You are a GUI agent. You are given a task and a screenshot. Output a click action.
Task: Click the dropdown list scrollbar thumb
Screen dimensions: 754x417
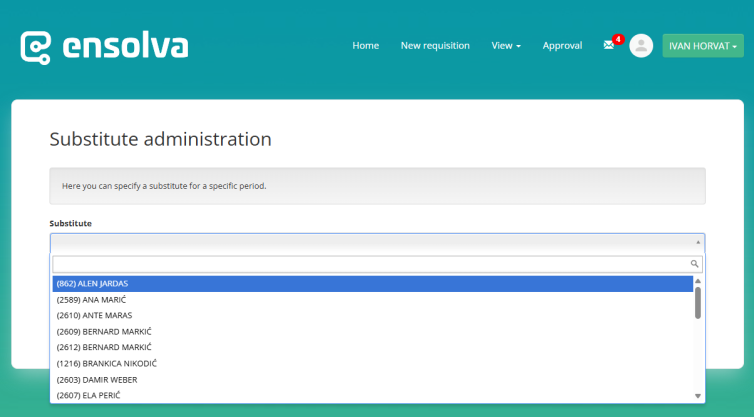coord(698,303)
